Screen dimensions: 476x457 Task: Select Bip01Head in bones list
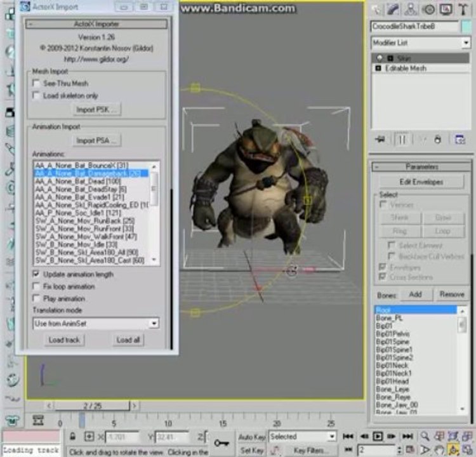(392, 381)
